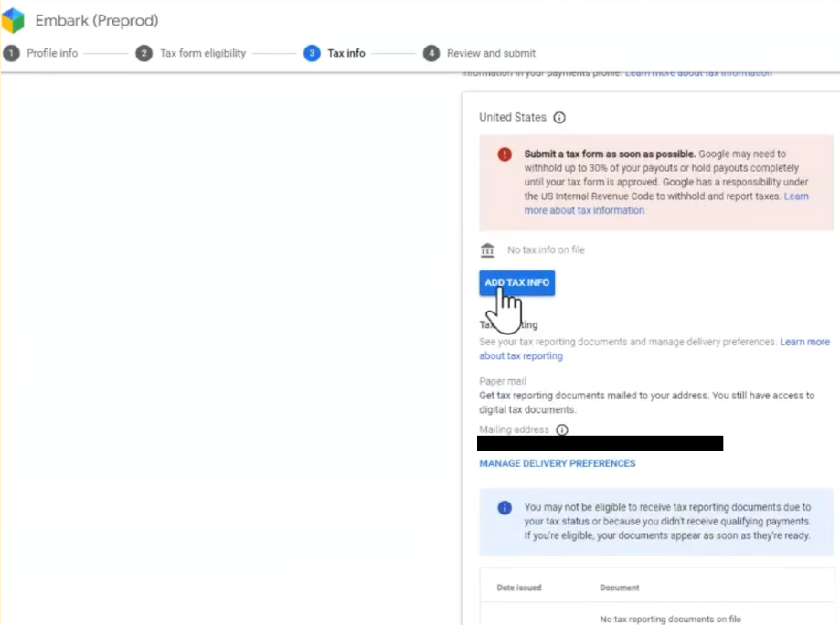This screenshot has height=625, width=840.
Task: Go to Tax form eligibility step
Action: tap(203, 54)
